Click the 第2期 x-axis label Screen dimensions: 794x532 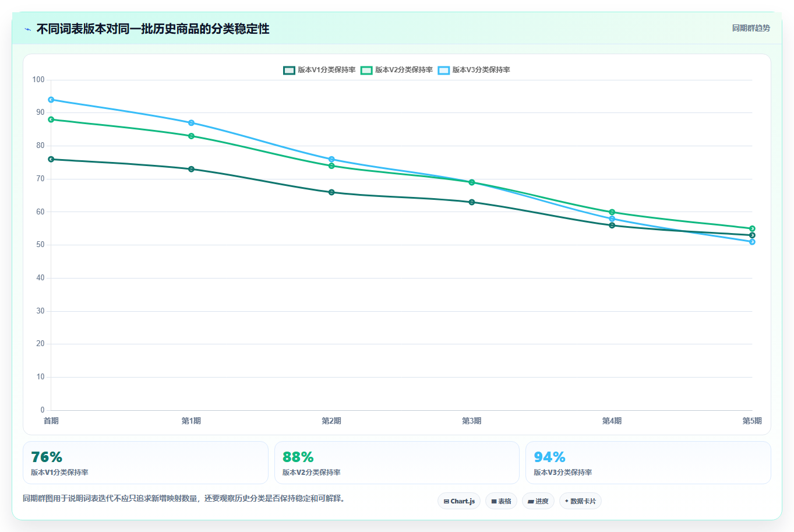coord(331,421)
